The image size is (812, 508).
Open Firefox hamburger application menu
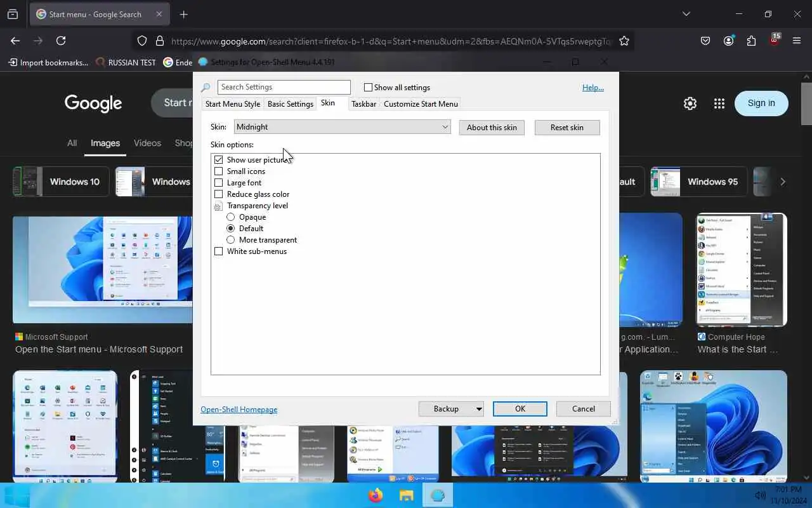(797, 41)
